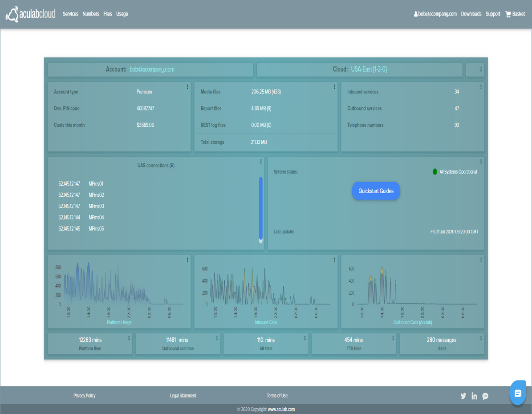
Task: Open the options menu beside the Cloud panel
Action: point(481,69)
